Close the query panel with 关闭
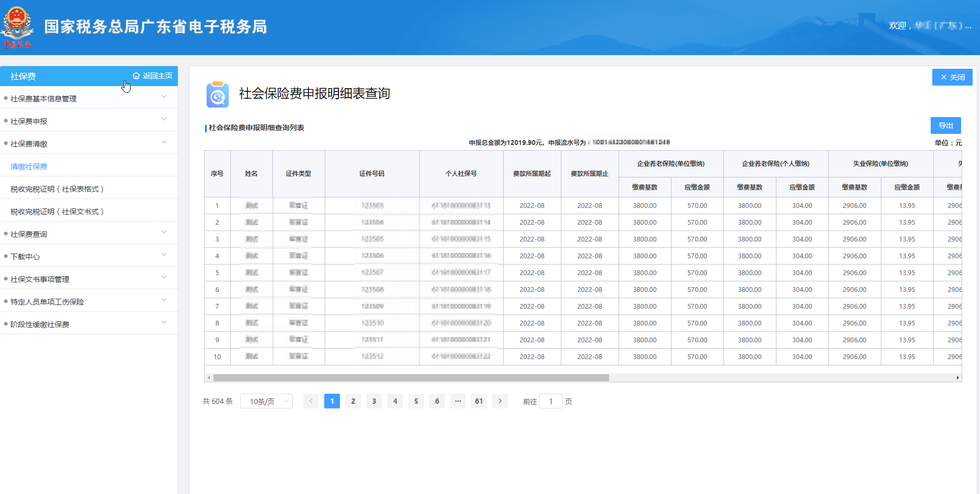Image resolution: width=980 pixels, height=494 pixels. click(x=952, y=77)
